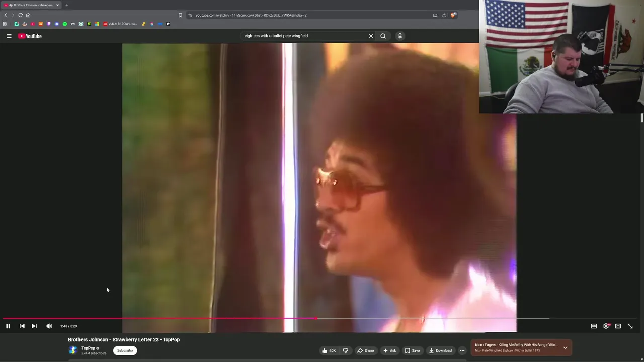The width and height of the screenshot is (644, 362).
Task: Open a new browser tab
Action: [x=66, y=5]
